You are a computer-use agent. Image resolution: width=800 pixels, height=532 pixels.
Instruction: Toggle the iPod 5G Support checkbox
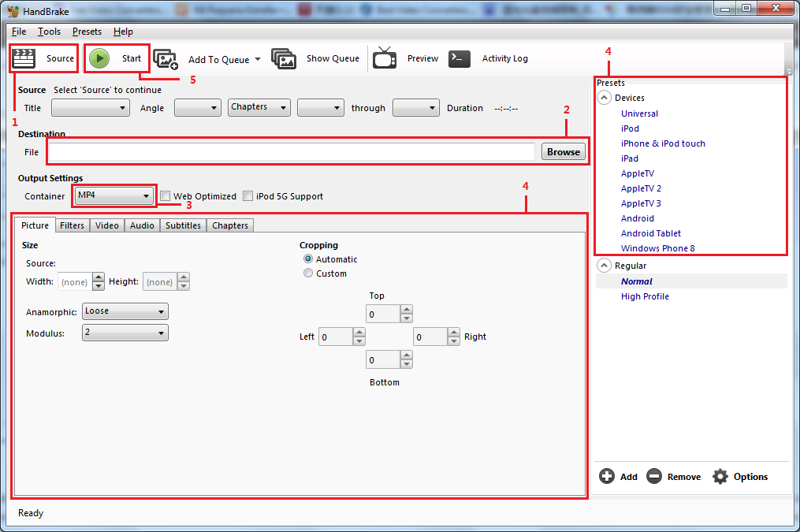248,196
